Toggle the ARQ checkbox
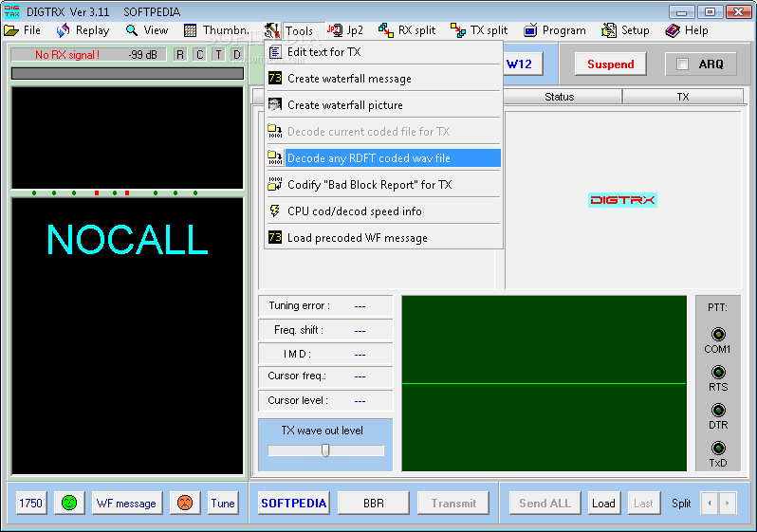Viewport: 757px width, 532px height. [682, 64]
